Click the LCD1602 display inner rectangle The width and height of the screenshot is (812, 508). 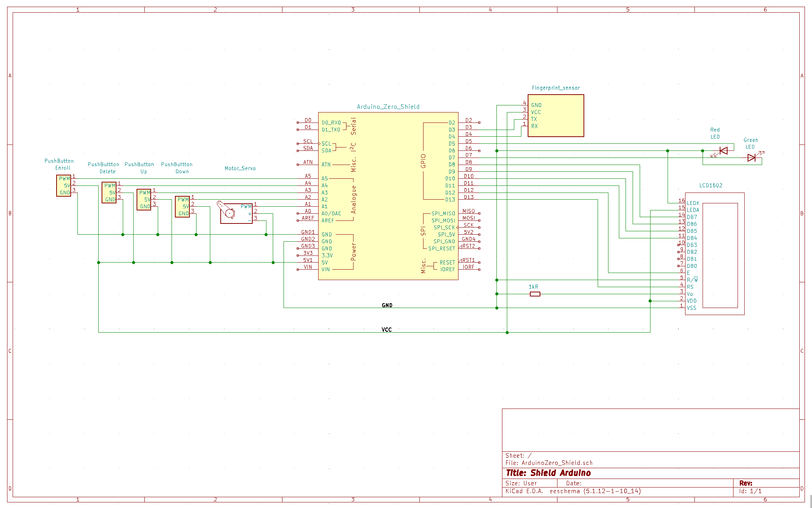(x=720, y=255)
